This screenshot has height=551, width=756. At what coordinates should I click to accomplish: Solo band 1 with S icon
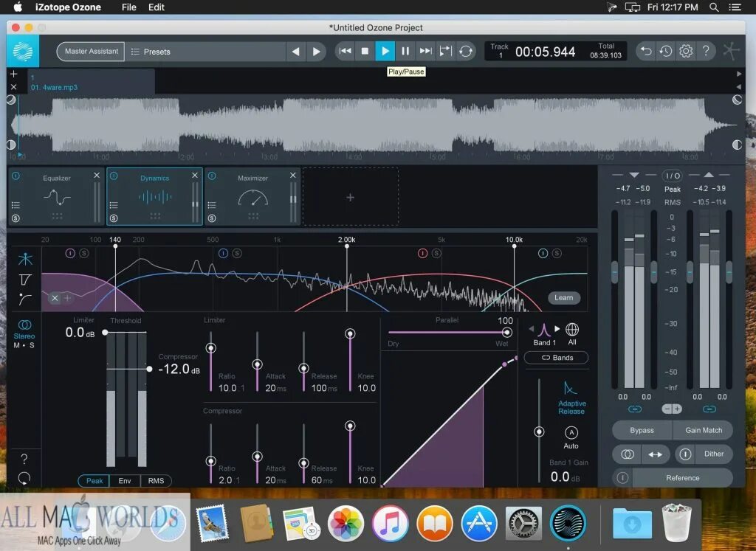(x=84, y=253)
